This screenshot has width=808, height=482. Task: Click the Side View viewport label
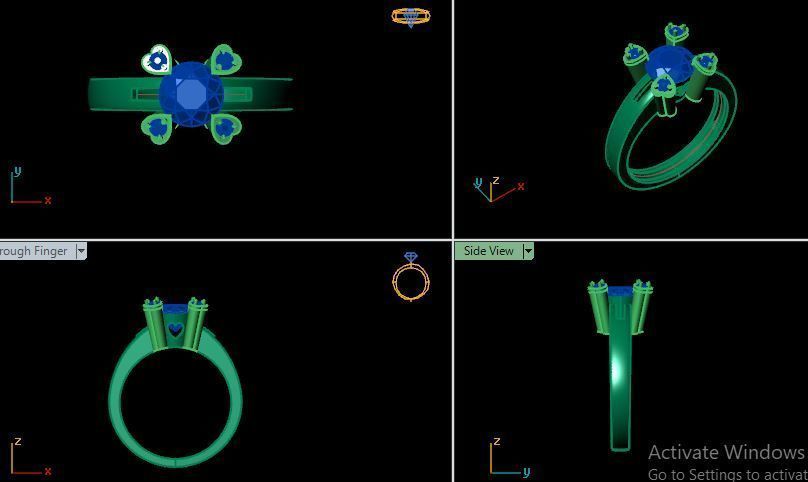[489, 251]
